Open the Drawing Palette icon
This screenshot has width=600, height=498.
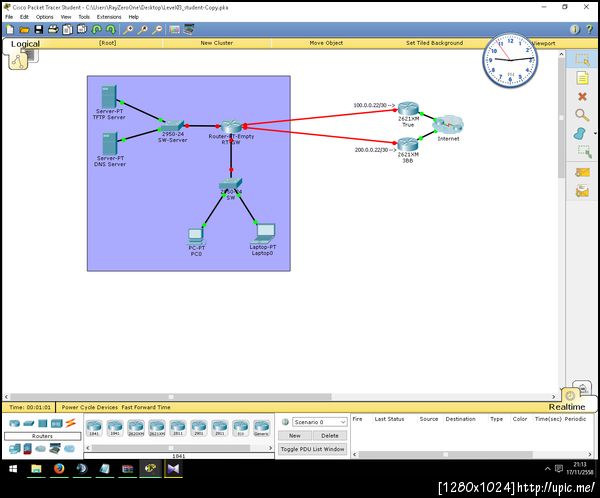click(174, 29)
